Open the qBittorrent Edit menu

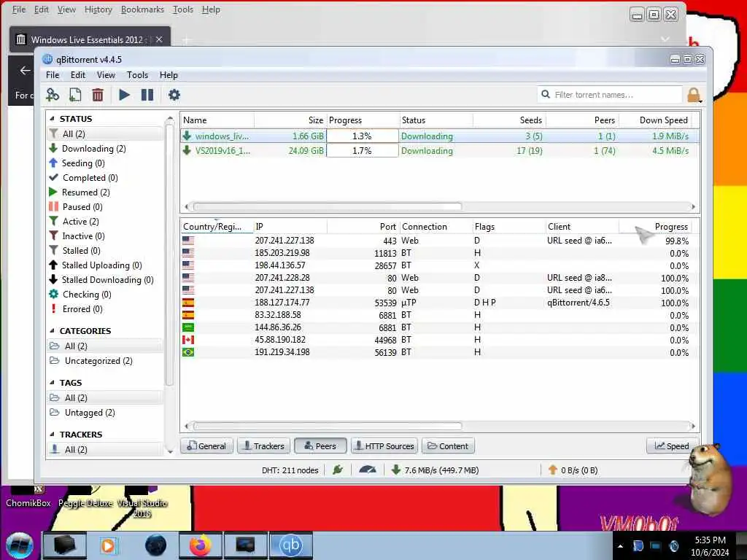77,75
